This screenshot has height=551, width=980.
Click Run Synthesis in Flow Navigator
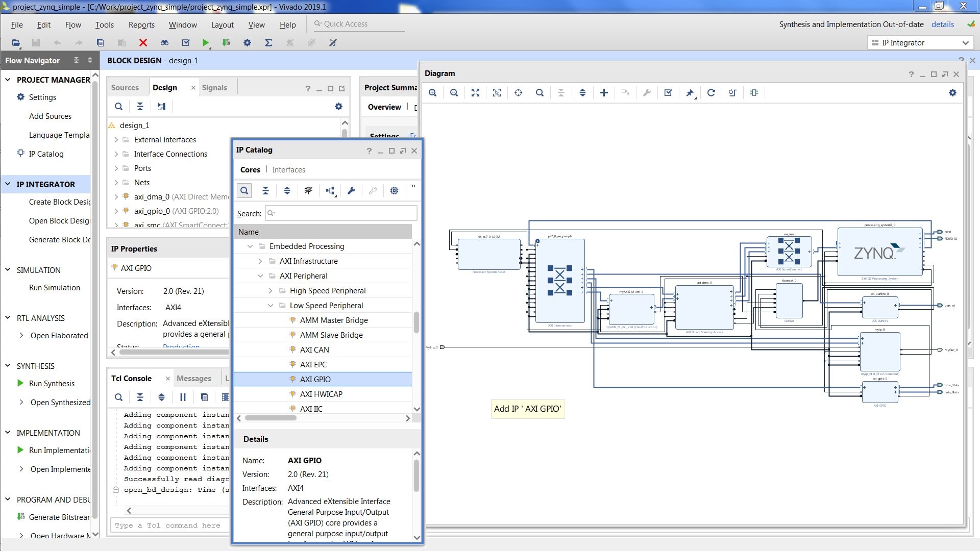(x=52, y=384)
